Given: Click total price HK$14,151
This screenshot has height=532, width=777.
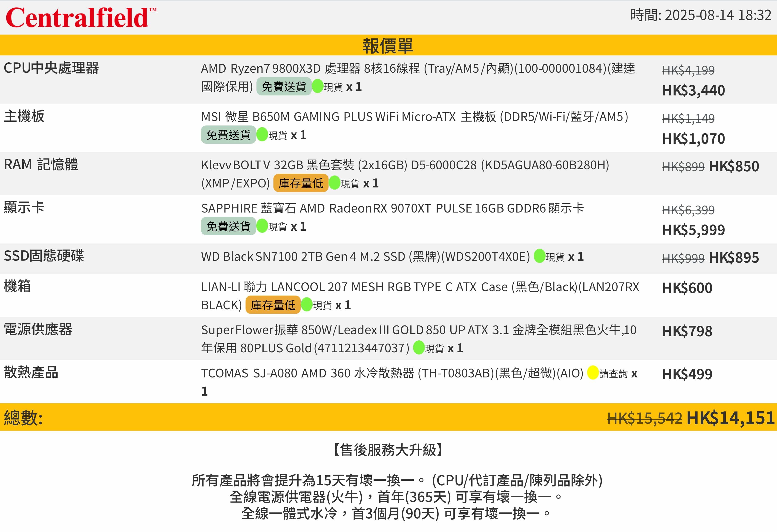Looking at the screenshot, I should [731, 418].
